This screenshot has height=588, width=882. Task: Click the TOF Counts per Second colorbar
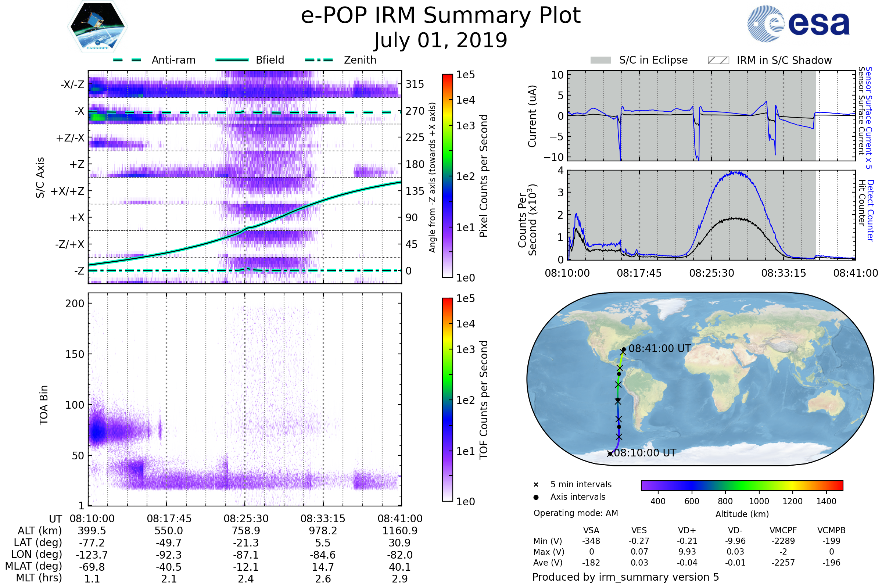pyautogui.click(x=447, y=399)
